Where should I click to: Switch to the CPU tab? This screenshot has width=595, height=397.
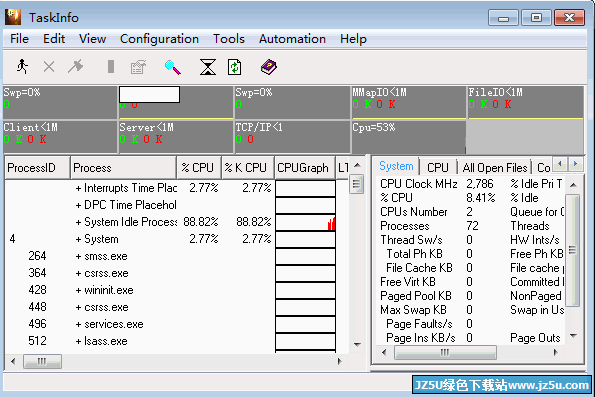tap(438, 167)
